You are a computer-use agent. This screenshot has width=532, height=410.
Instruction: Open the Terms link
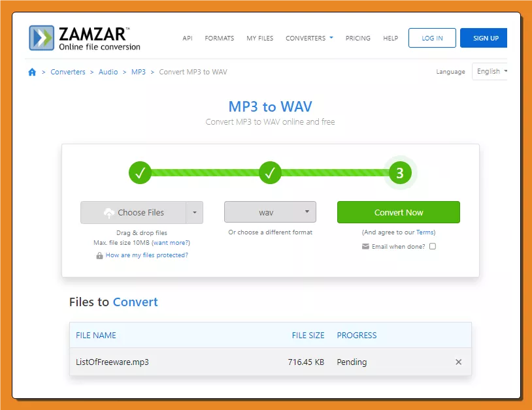tap(425, 232)
